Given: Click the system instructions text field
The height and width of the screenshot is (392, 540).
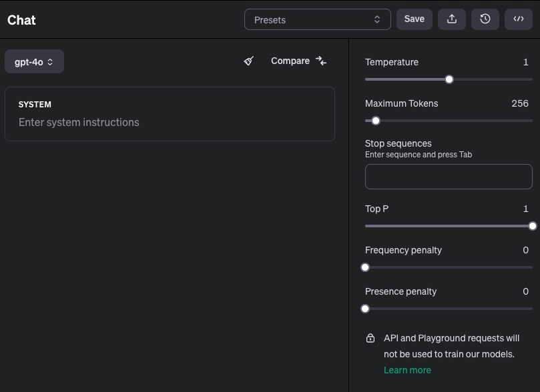Looking at the screenshot, I should [170, 123].
